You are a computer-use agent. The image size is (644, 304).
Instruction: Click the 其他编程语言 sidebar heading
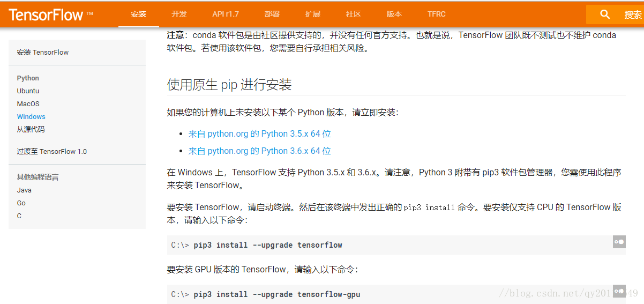click(x=38, y=177)
